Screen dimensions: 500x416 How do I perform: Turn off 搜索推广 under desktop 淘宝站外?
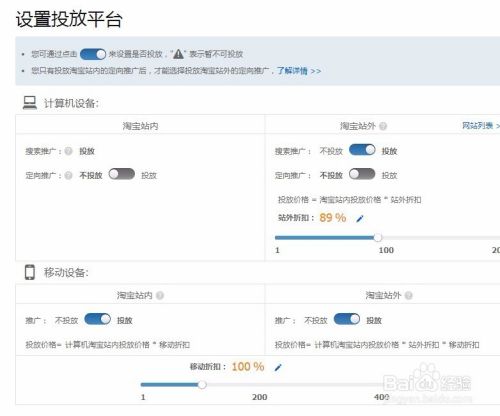(x=362, y=150)
